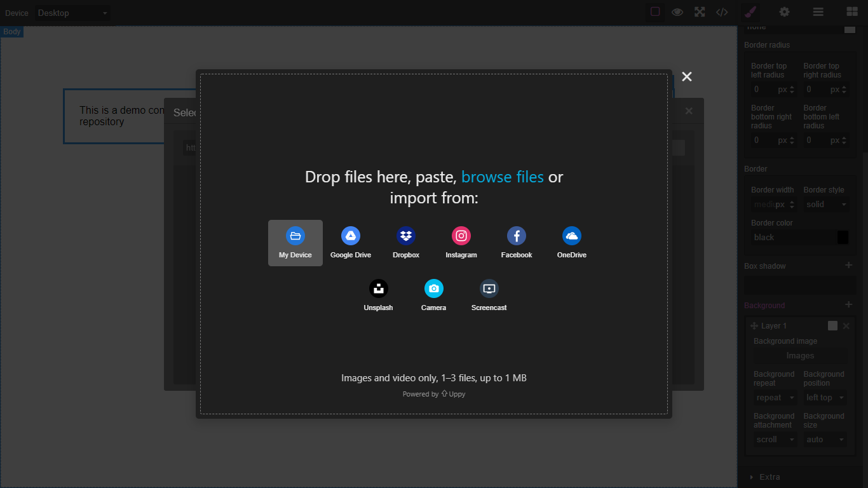This screenshot has width=868, height=488.
Task: Expand the Extra styles section
Action: pos(769,477)
